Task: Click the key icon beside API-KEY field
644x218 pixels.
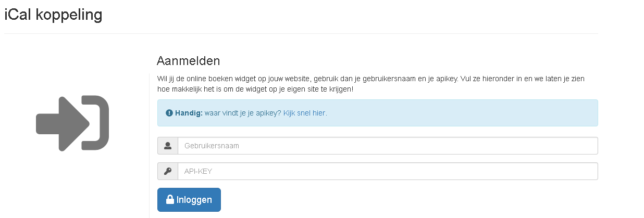Action: [168, 171]
